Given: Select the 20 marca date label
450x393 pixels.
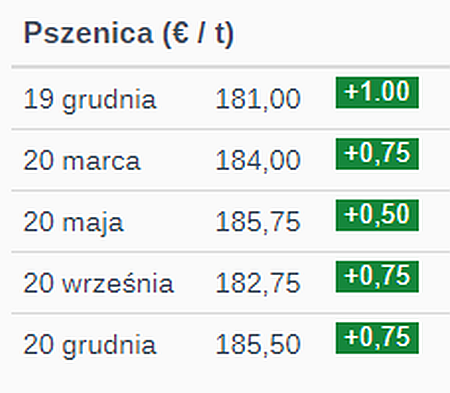Looking at the screenshot, I should coord(82,161).
